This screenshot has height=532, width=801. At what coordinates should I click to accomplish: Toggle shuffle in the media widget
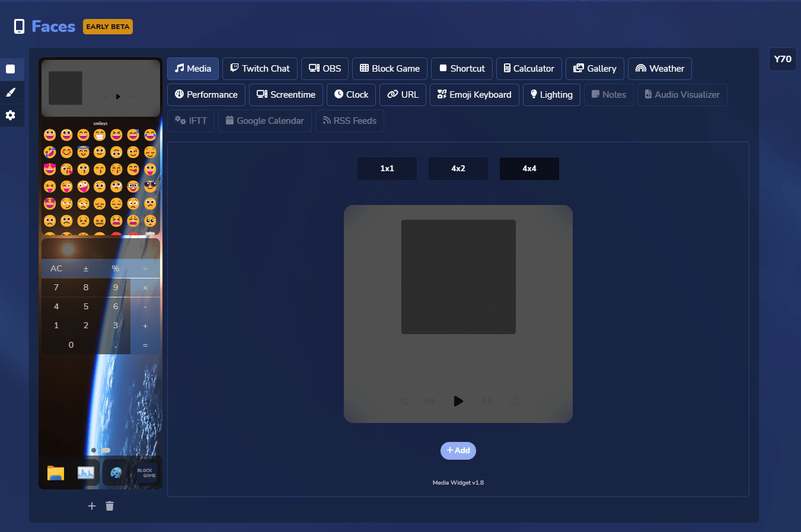coord(403,401)
